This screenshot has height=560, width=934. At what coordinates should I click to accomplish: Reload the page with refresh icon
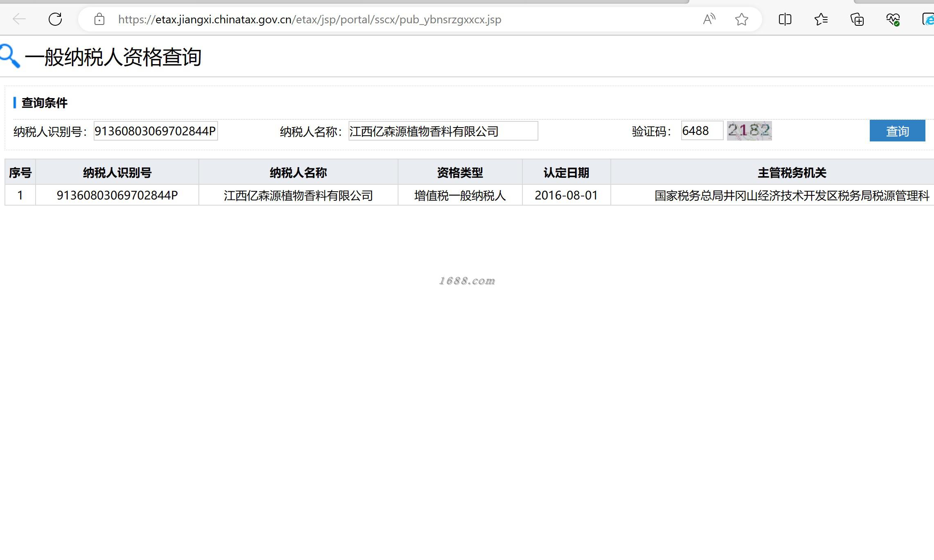tap(55, 19)
